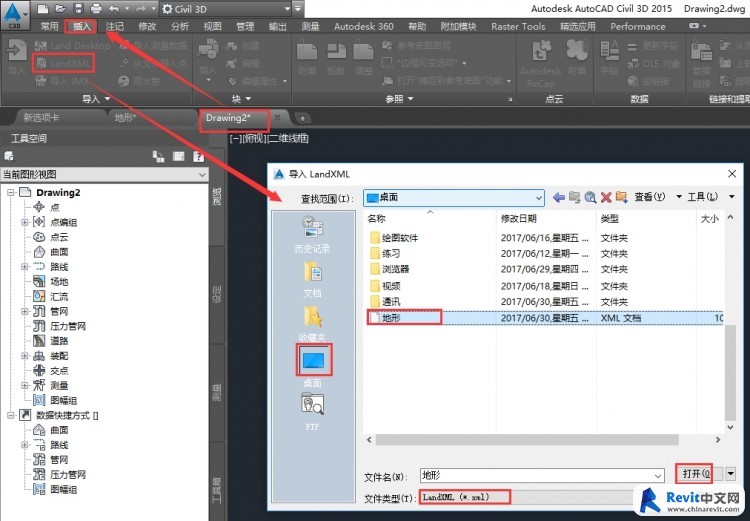Select the 点云 tree item
This screenshot has width=750, height=521.
click(59, 237)
